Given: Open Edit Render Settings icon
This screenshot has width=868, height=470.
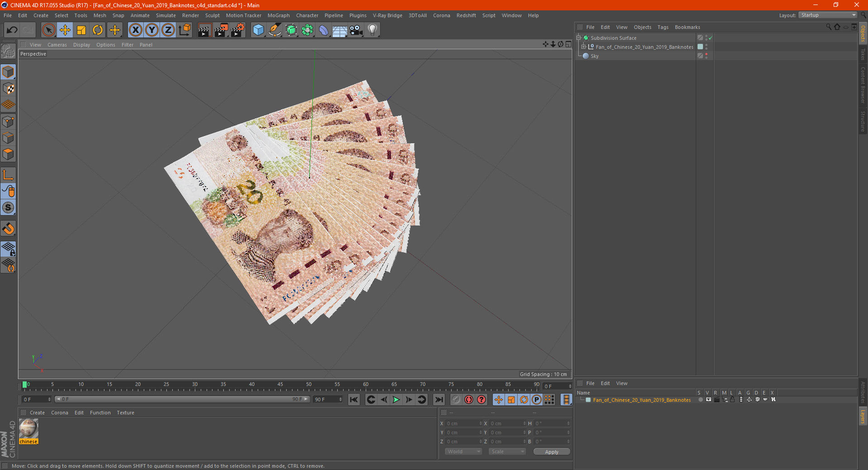Looking at the screenshot, I should (238, 30).
